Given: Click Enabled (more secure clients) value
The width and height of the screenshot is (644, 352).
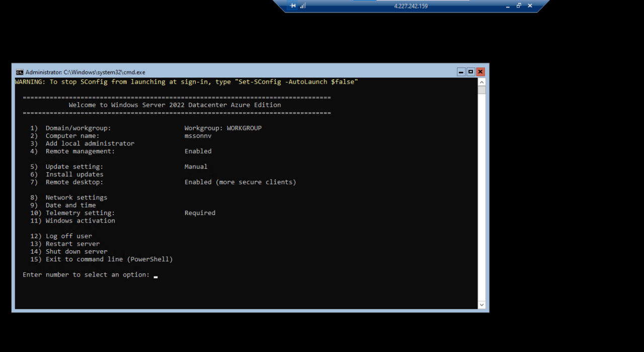Looking at the screenshot, I should click(240, 182).
